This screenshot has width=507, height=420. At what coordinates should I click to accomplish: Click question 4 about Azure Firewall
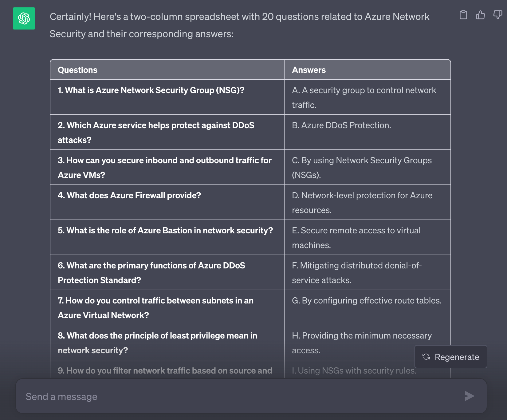click(129, 195)
